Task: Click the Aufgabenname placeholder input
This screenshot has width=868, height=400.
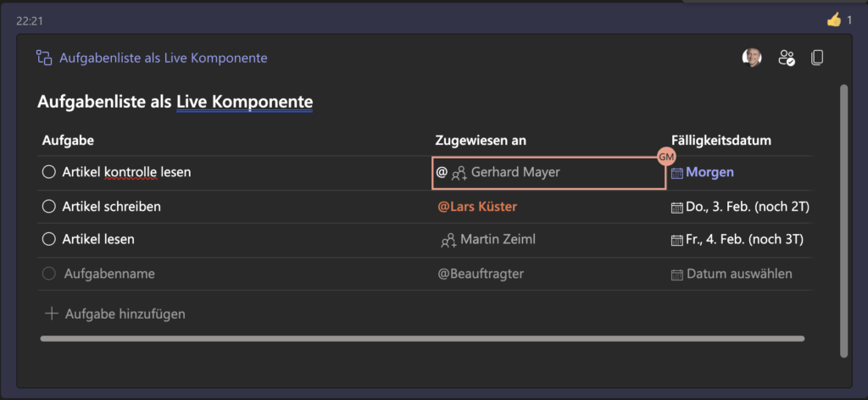Action: coord(109,274)
